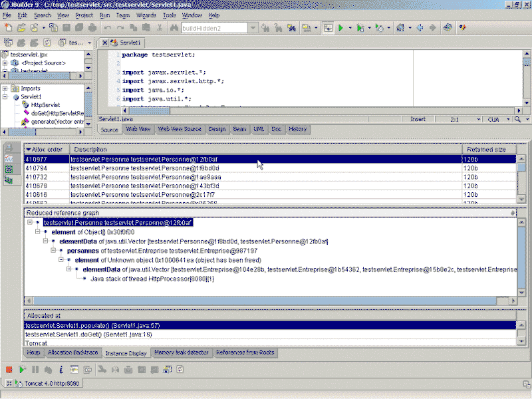
Task: Expand the Imports node in structure tree
Action: pos(5,88)
